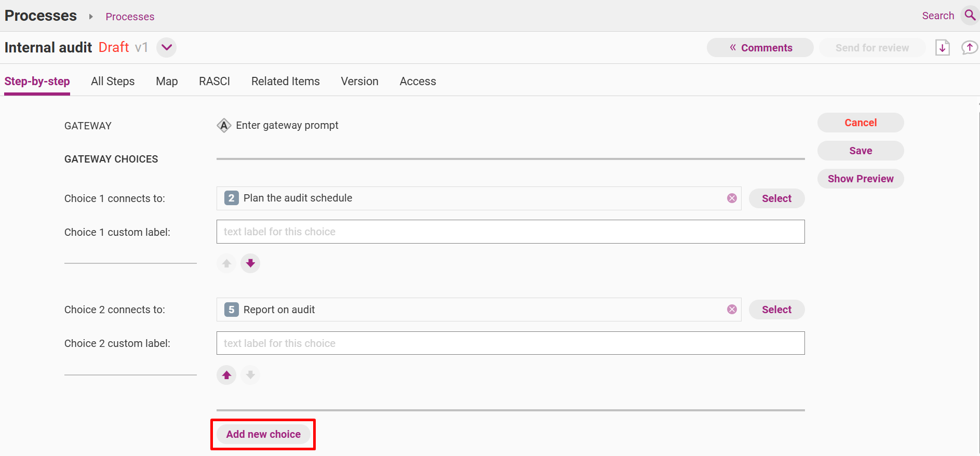The height and width of the screenshot is (456, 980).
Task: Click the GATEWAY CHOICES heading
Action: [111, 159]
